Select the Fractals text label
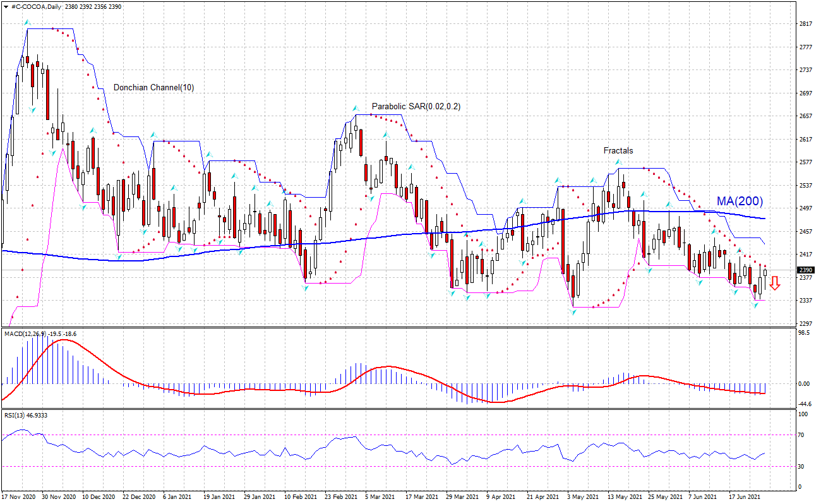 click(618, 151)
